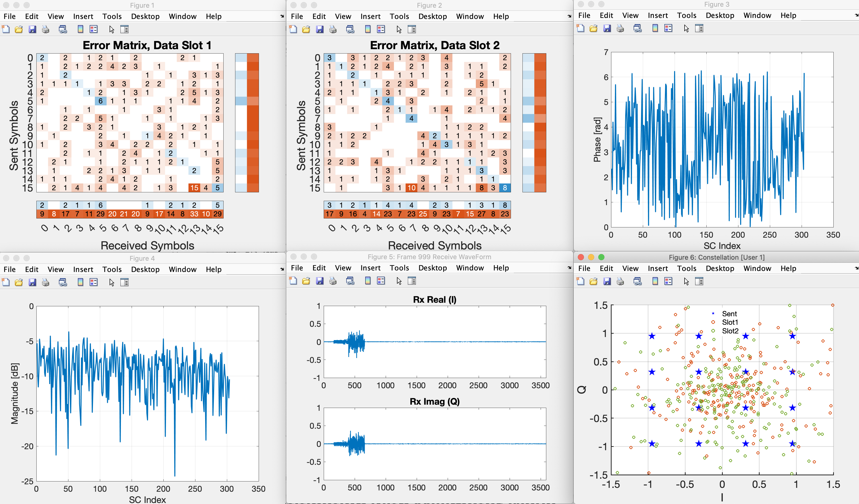Open Property Inspector in Figure 5 toolbar

click(412, 281)
